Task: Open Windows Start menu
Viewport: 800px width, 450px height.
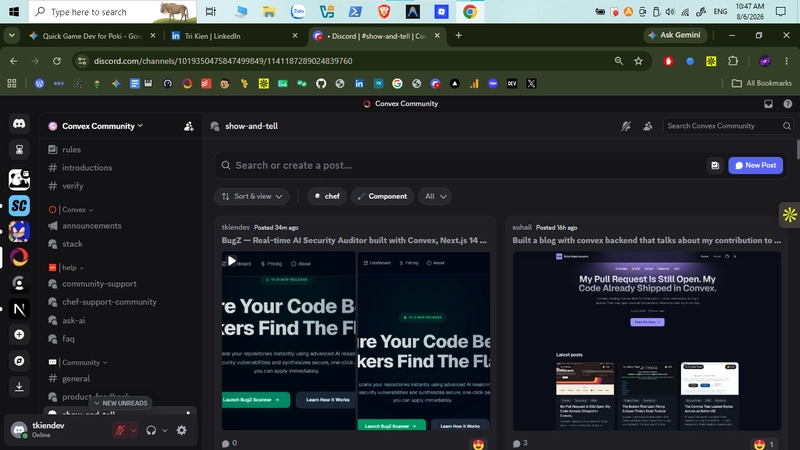Action: pyautogui.click(x=14, y=11)
